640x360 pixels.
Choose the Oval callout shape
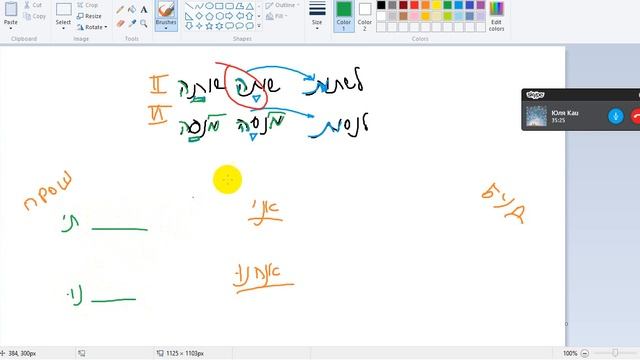click(240, 26)
